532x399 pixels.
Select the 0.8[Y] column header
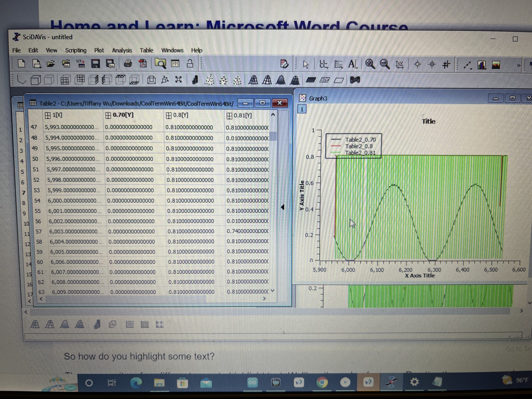pyautogui.click(x=194, y=116)
